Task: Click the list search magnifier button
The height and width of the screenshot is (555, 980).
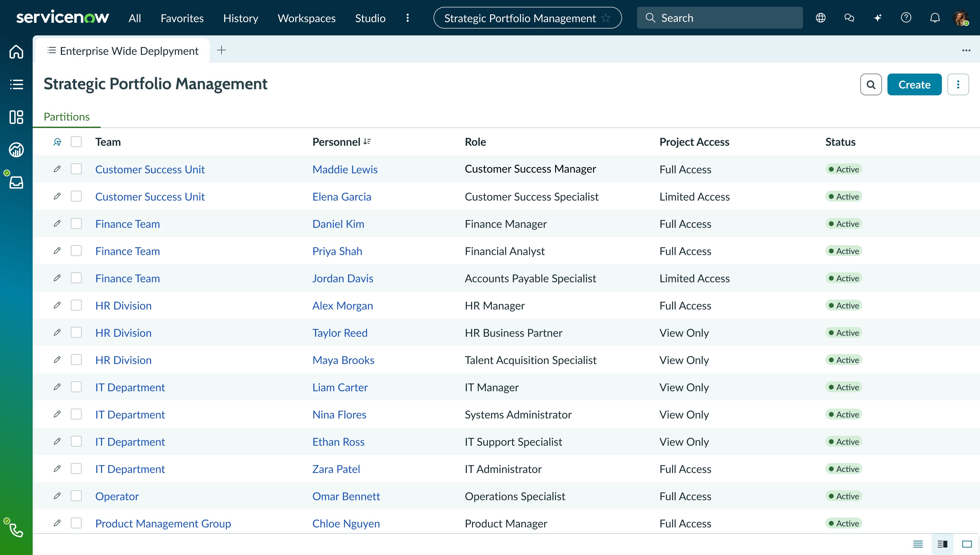Action: tap(871, 85)
